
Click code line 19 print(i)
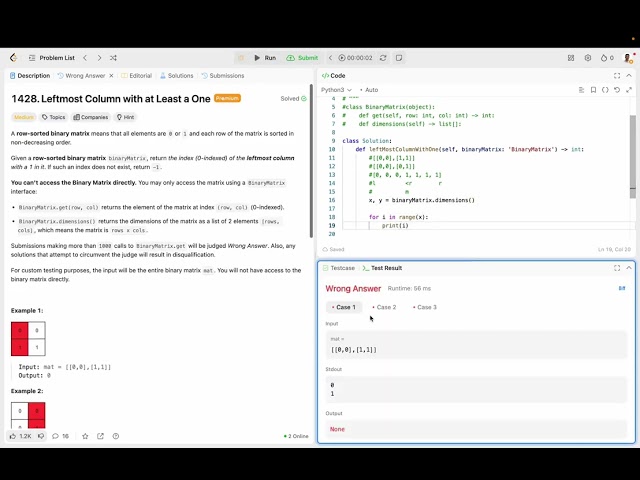395,226
